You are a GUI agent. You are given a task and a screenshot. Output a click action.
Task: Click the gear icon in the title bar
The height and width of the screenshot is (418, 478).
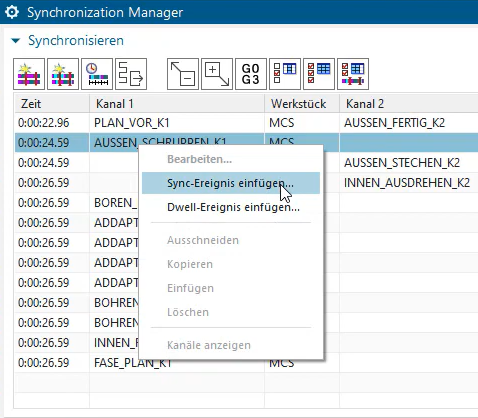tap(12, 12)
